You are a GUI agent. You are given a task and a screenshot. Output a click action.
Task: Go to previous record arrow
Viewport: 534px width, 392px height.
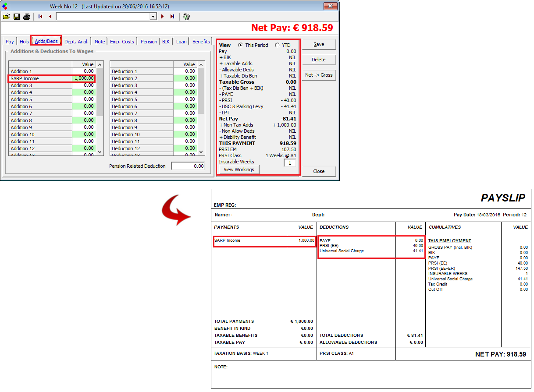click(50, 17)
